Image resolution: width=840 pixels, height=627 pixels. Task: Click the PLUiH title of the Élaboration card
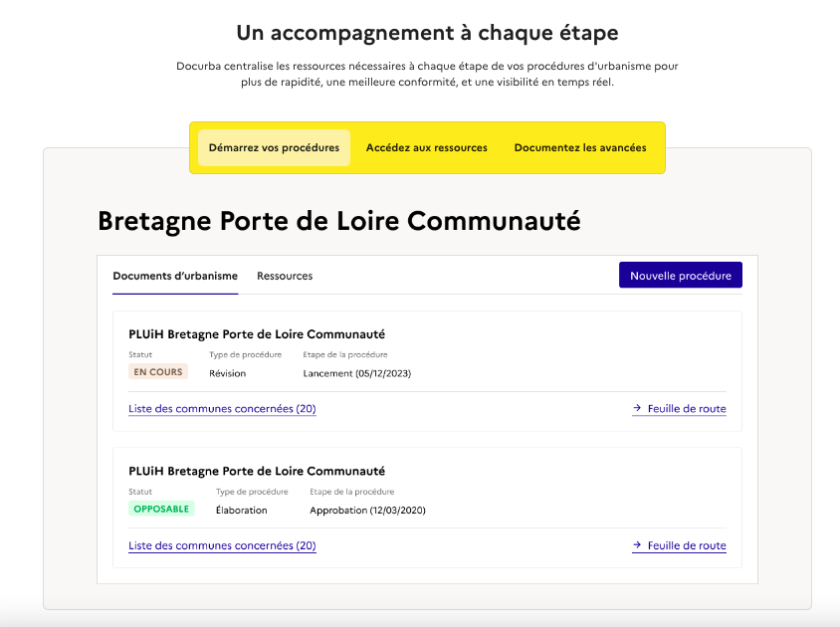click(257, 471)
